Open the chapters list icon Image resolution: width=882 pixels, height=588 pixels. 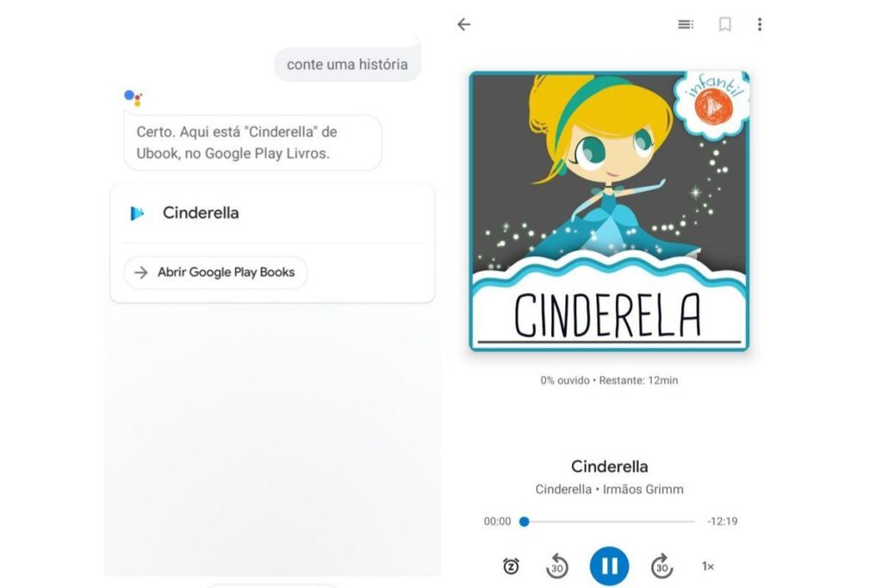point(686,24)
